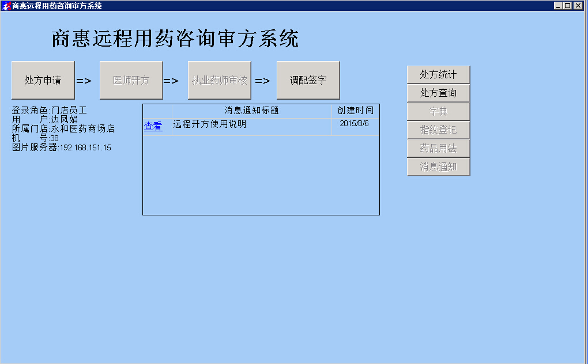Click the 登录角色:门店员工 text

(x=49, y=110)
